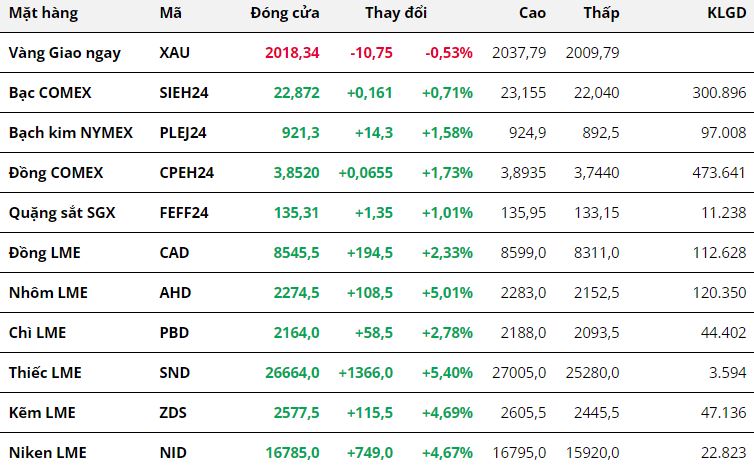The image size is (754, 465).
Task: Select the 'Kẽm LME' commodity name
Action: point(42,412)
